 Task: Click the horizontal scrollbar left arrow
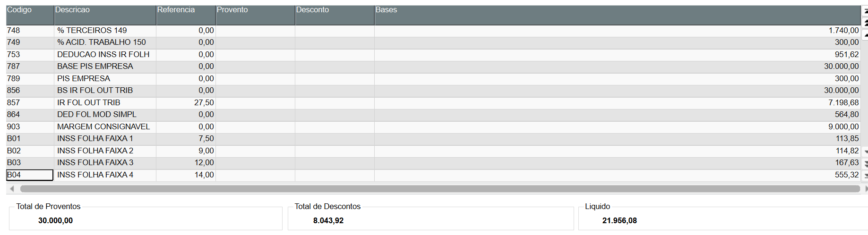click(x=12, y=189)
